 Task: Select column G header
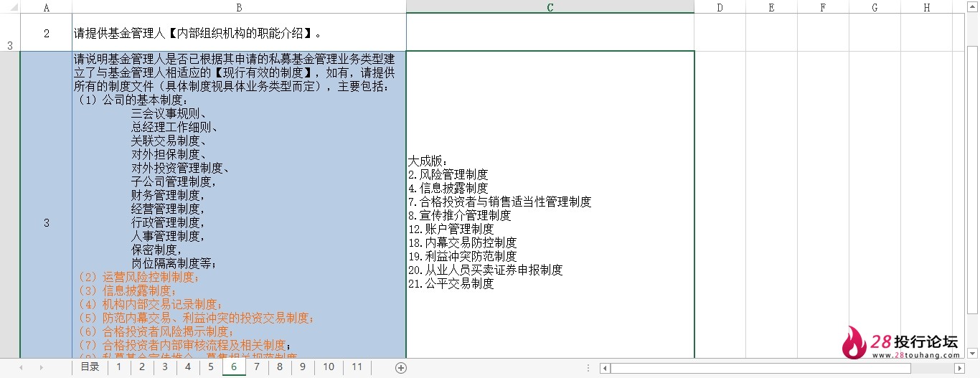(875, 7)
